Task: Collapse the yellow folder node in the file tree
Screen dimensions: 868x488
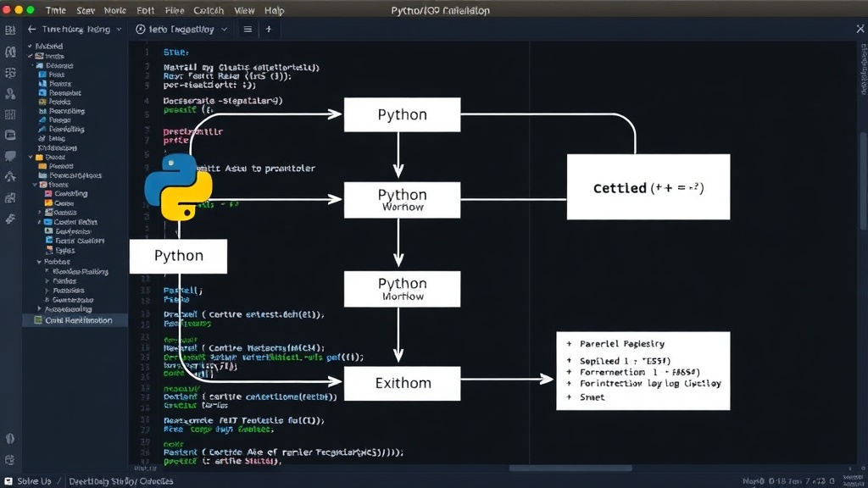Action: (31, 157)
